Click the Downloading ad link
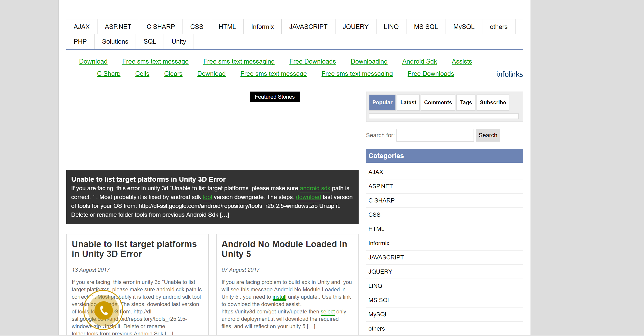This screenshot has width=644, height=336. pyautogui.click(x=369, y=61)
